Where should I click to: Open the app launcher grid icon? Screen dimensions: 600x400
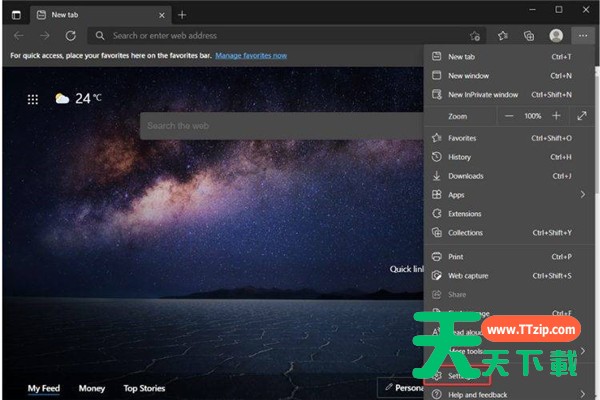pyautogui.click(x=33, y=99)
